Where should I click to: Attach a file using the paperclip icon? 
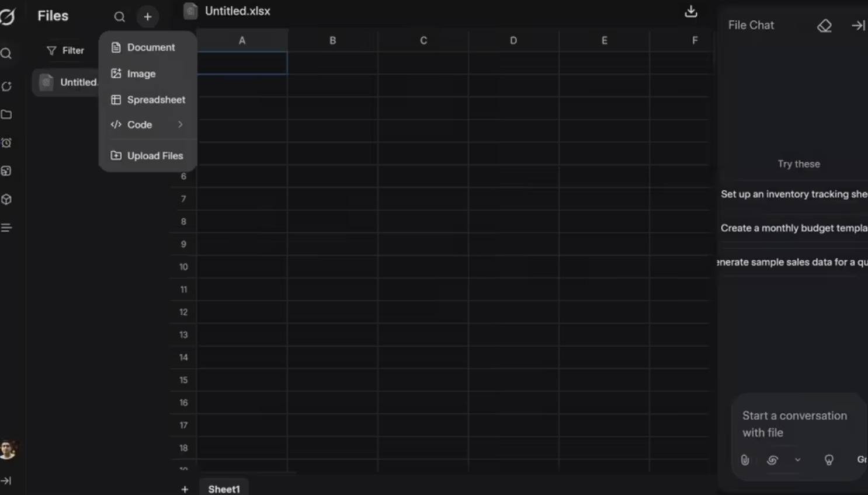745,460
